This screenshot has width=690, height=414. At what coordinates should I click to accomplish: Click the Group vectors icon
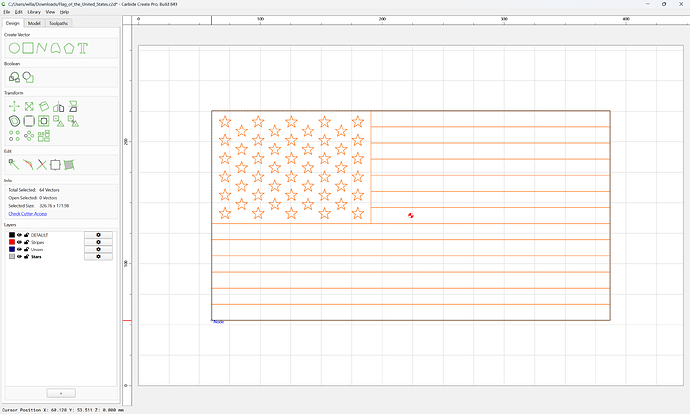click(59, 121)
